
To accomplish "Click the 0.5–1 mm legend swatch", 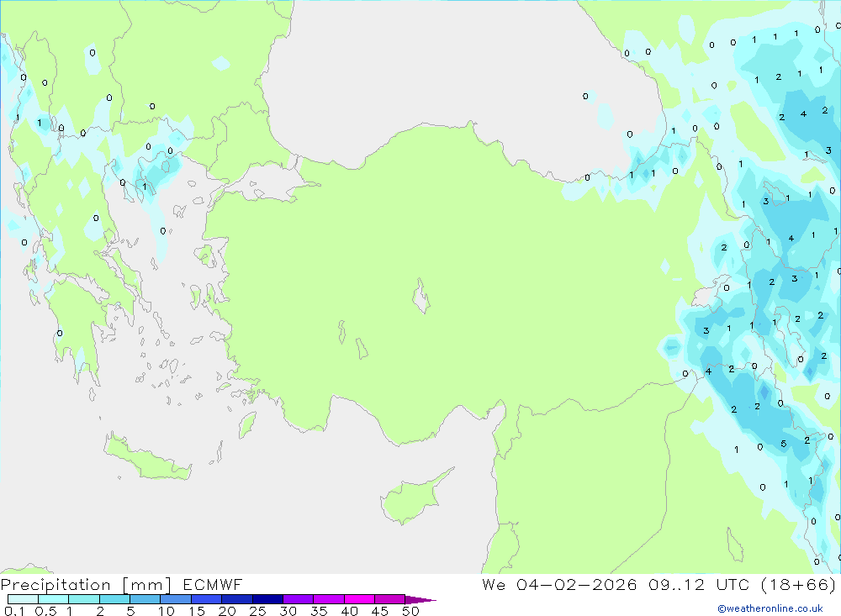I will [54, 599].
